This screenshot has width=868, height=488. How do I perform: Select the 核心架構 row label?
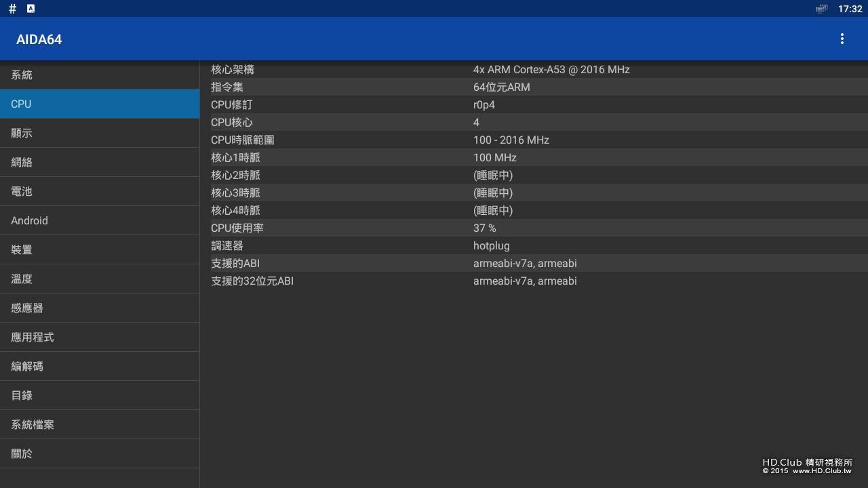click(x=233, y=69)
